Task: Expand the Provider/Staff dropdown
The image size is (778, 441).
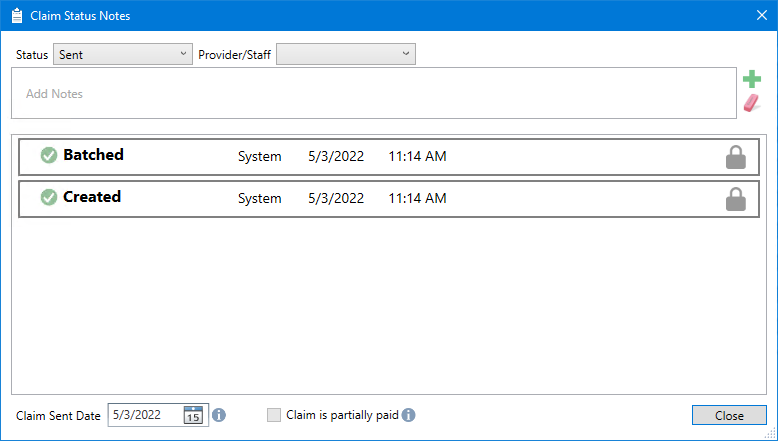Action: click(x=346, y=54)
